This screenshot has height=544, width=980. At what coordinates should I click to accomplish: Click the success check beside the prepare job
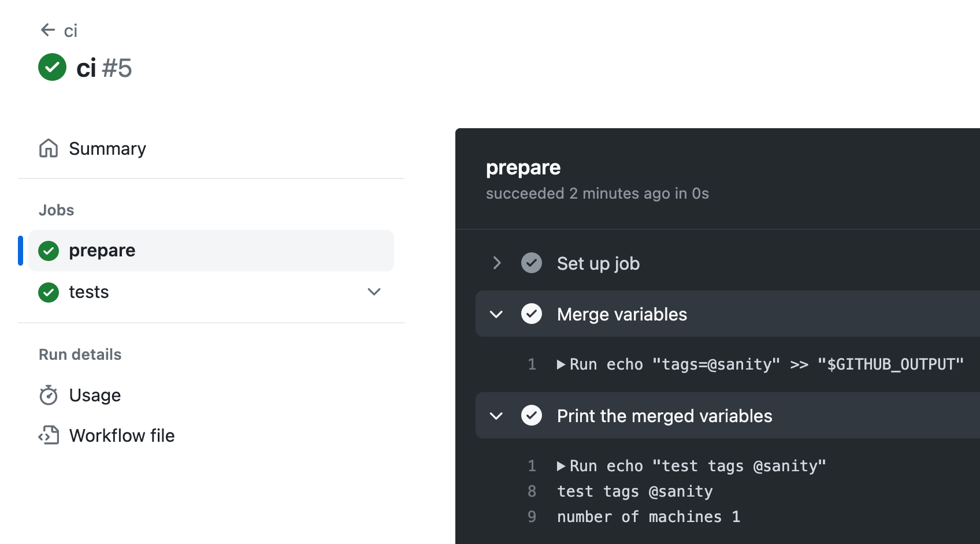[48, 251]
